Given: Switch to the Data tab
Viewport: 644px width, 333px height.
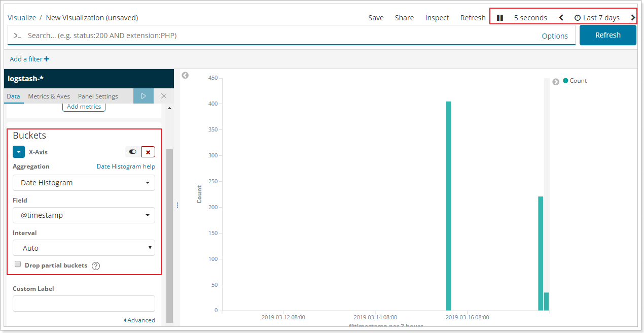Looking at the screenshot, I should point(14,96).
